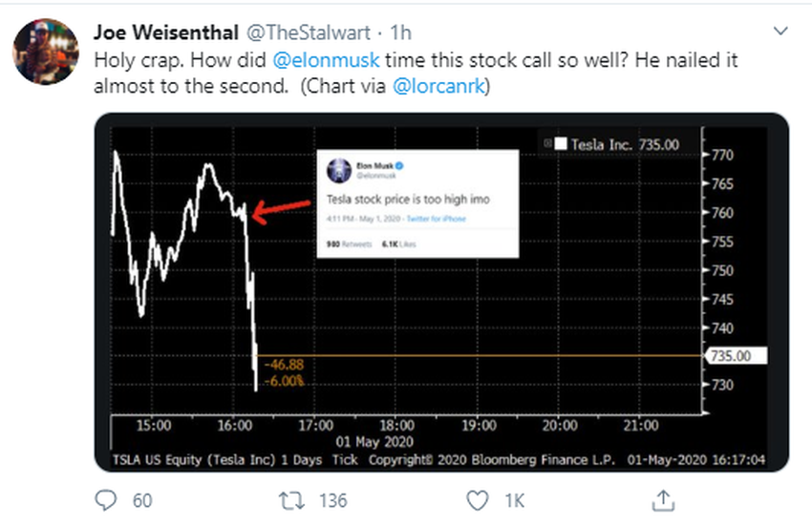Image resolution: width=812 pixels, height=527 pixels.
Task: Click the Joe Weisenthal display name
Action: (x=166, y=33)
